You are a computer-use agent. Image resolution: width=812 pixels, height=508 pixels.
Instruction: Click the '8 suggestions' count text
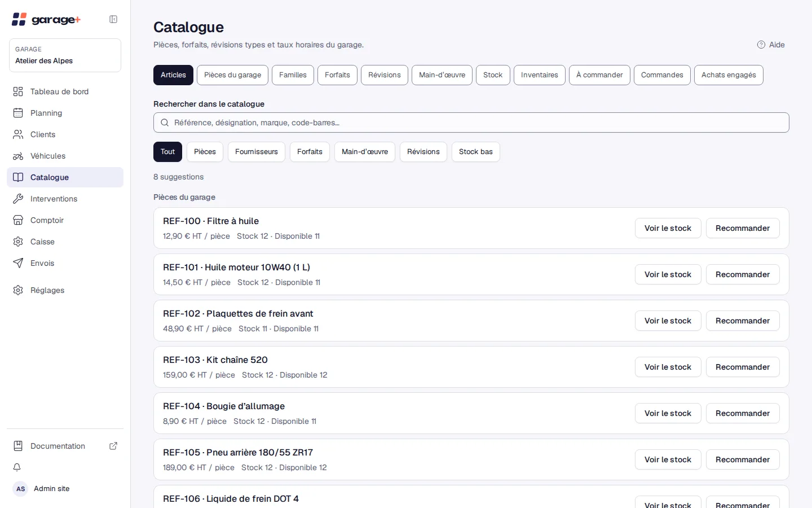point(178,177)
